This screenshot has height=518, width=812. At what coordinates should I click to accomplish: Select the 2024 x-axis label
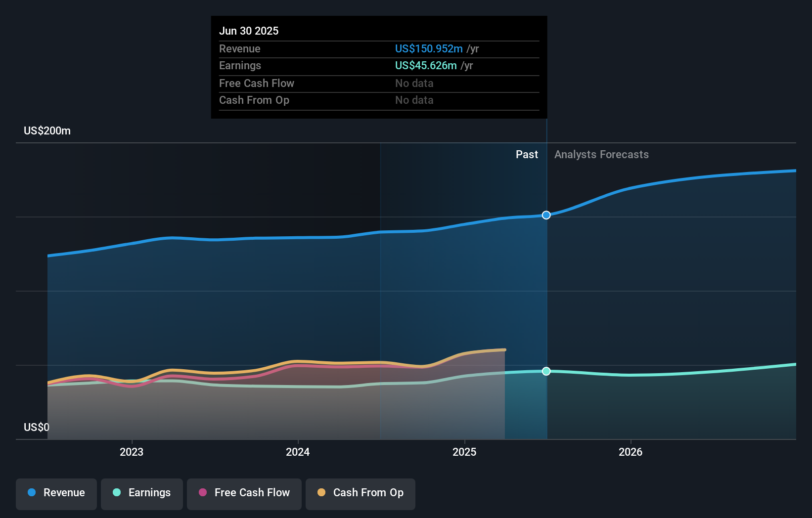pos(298,452)
